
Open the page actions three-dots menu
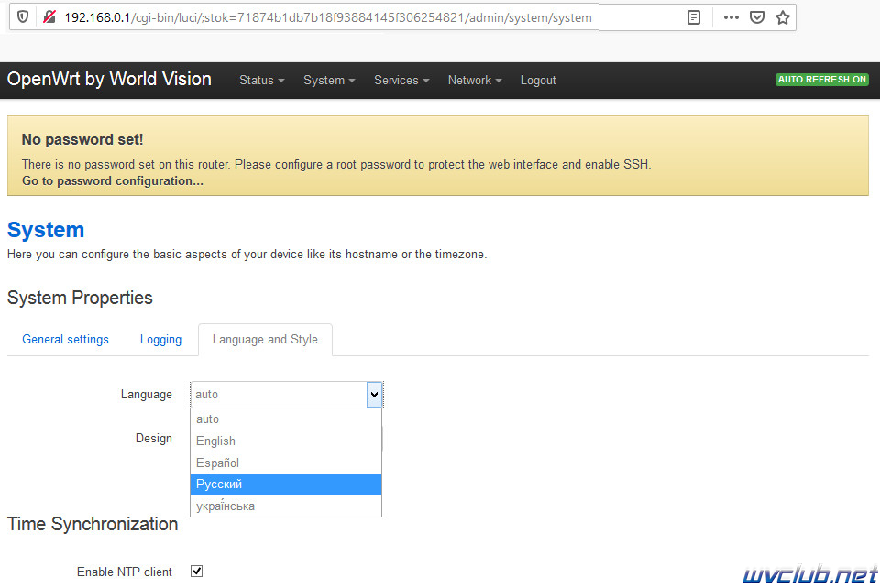[731, 17]
